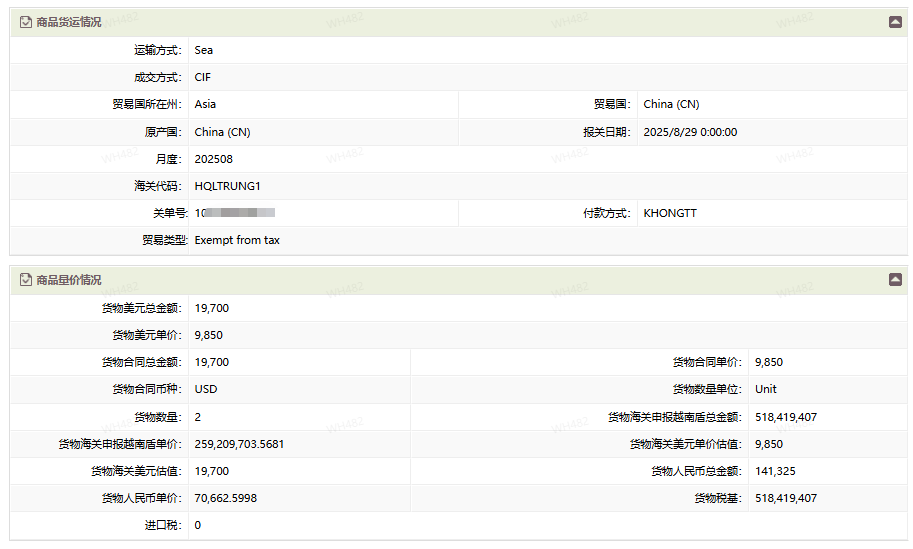The width and height of the screenshot is (913, 549).
Task: Collapse the 商品量价情况 panel
Action: (895, 280)
